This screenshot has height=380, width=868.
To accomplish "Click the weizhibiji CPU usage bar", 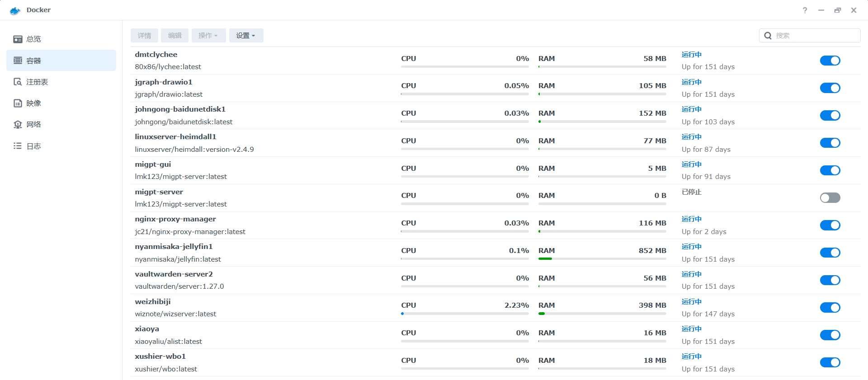I will click(x=465, y=314).
